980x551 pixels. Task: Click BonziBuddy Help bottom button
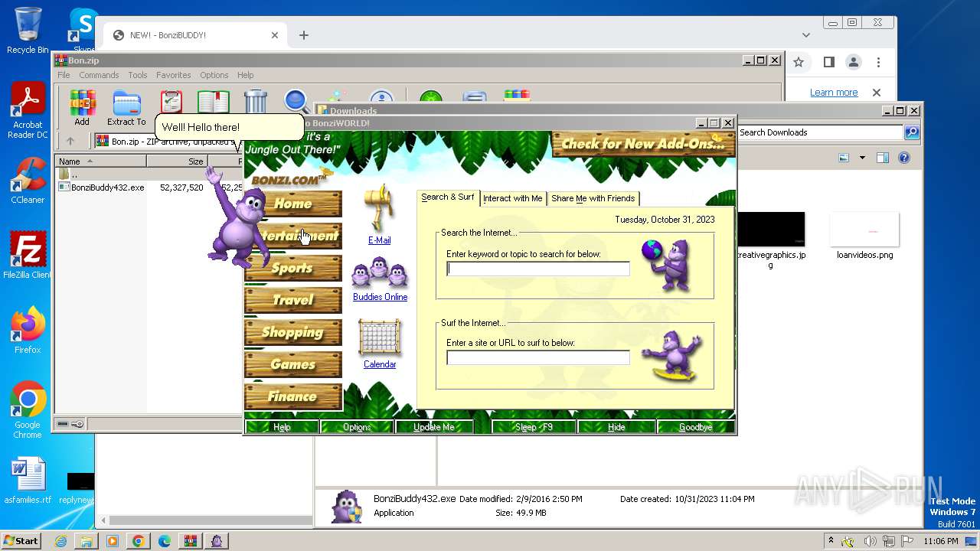tap(282, 427)
